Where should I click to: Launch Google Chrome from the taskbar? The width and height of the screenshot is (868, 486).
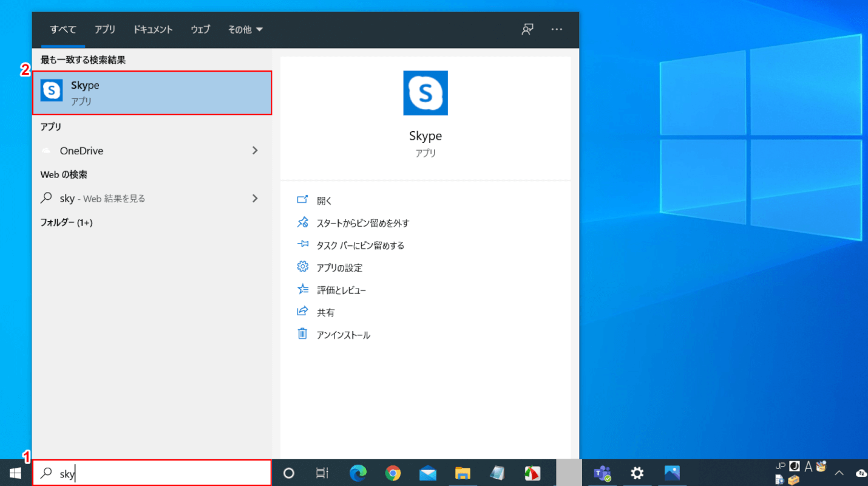click(393, 473)
